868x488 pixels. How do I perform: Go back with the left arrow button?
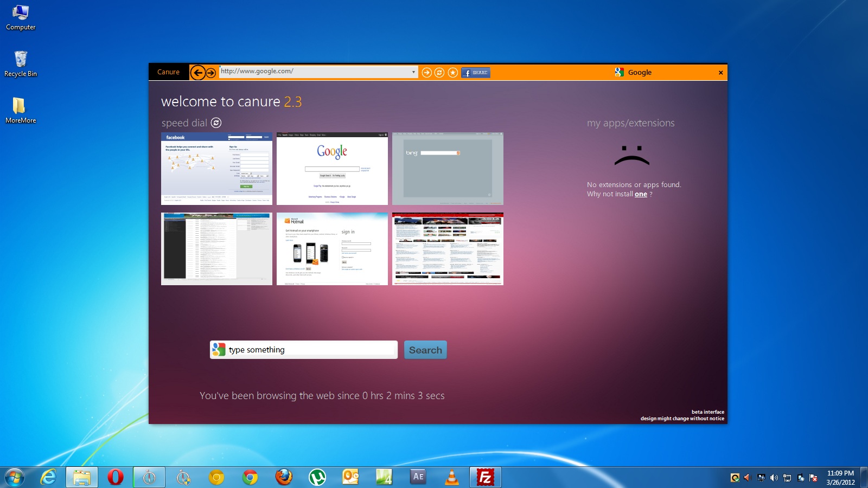point(198,72)
